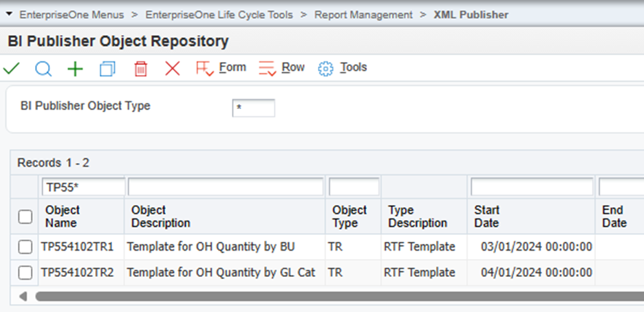Screen dimensions: 644x312
Task: Click the Copy icon in toolbar
Action: point(107,69)
